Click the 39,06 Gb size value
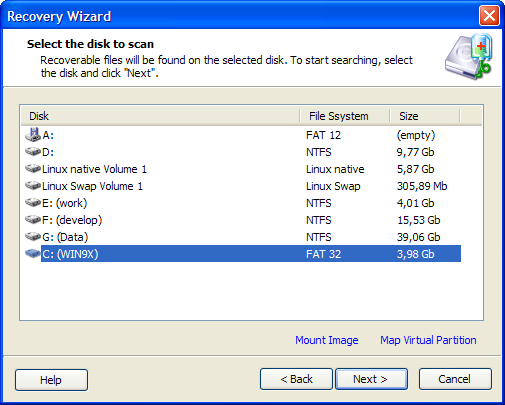 (418, 237)
